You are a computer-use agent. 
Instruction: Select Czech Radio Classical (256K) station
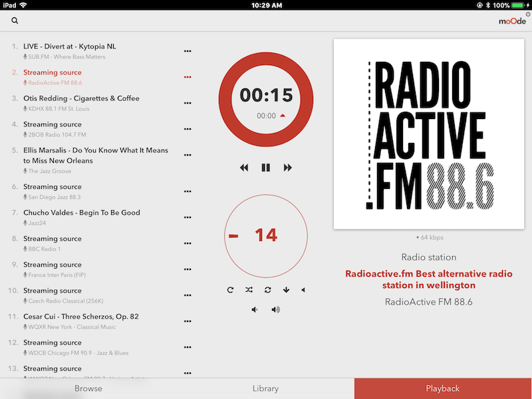click(x=63, y=301)
